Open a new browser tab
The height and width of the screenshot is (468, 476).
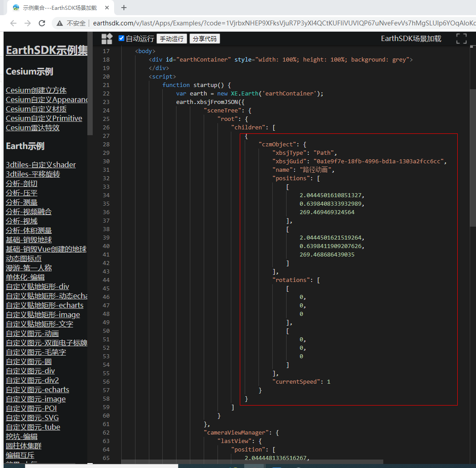click(124, 8)
